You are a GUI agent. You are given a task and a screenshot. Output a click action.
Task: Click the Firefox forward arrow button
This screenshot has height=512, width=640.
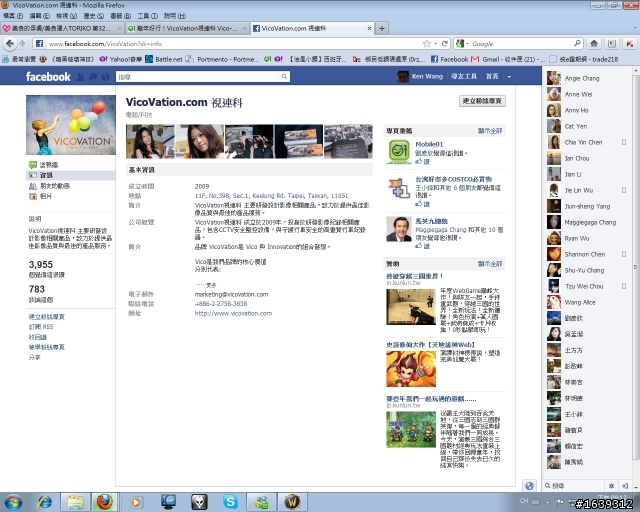click(22, 43)
